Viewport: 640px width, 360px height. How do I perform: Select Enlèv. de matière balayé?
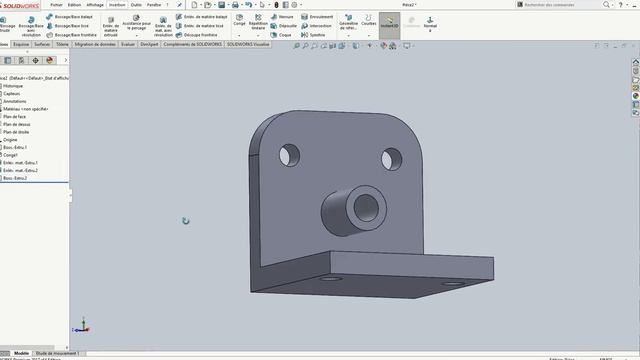[202, 17]
